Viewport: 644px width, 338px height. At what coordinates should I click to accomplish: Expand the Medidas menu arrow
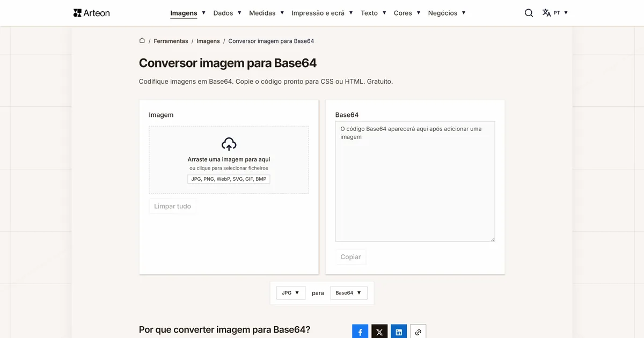[x=282, y=12]
